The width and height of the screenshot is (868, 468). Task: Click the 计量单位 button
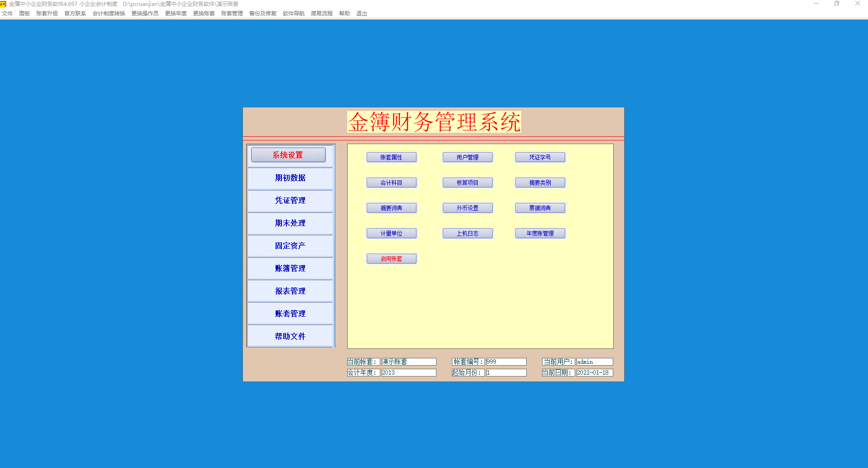[x=392, y=233]
